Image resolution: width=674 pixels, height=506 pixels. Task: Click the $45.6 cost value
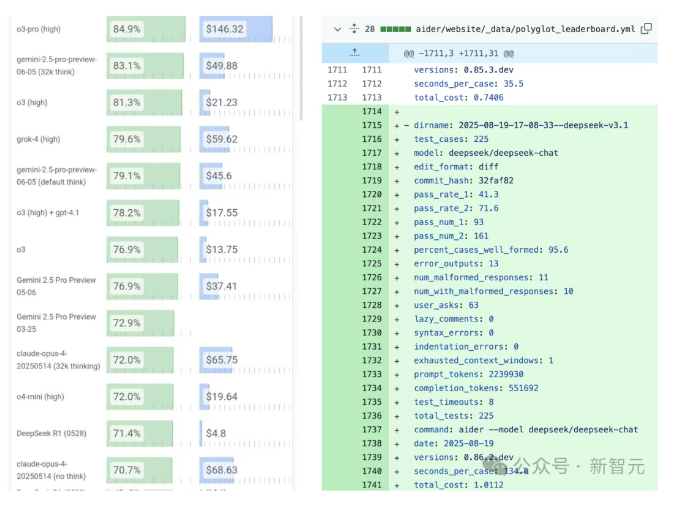(x=219, y=176)
